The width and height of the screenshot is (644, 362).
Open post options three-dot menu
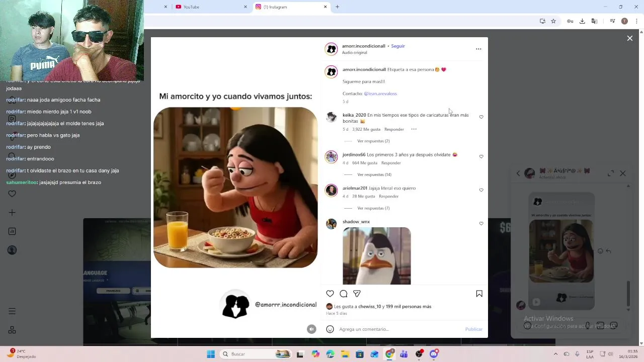(x=478, y=49)
